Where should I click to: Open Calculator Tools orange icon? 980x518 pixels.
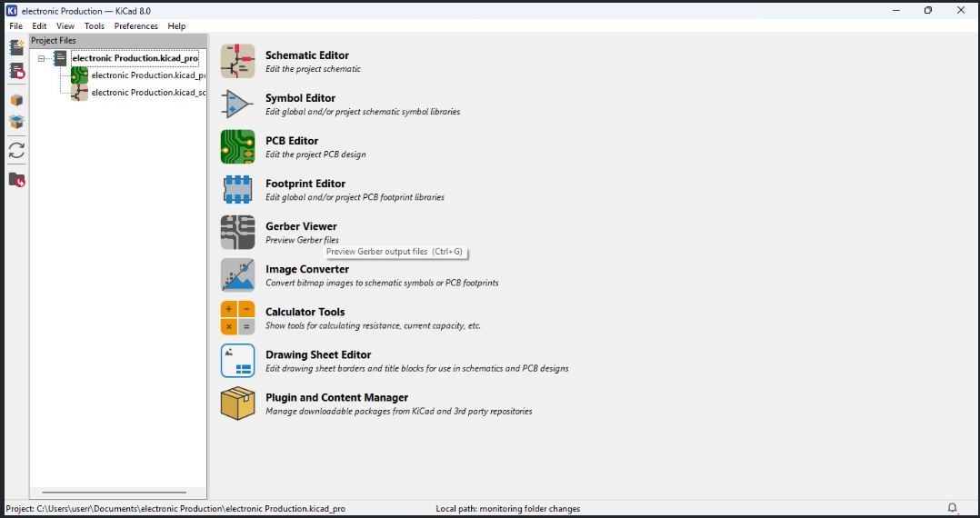tap(237, 318)
